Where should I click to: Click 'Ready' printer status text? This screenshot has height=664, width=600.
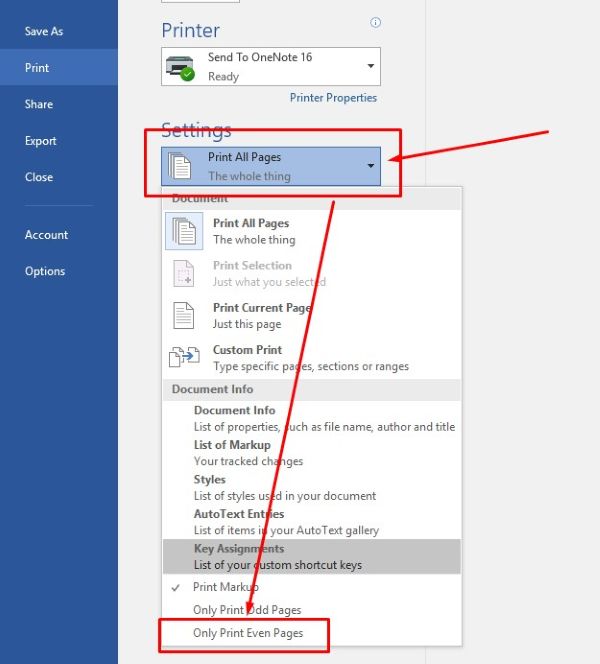tap(223, 77)
